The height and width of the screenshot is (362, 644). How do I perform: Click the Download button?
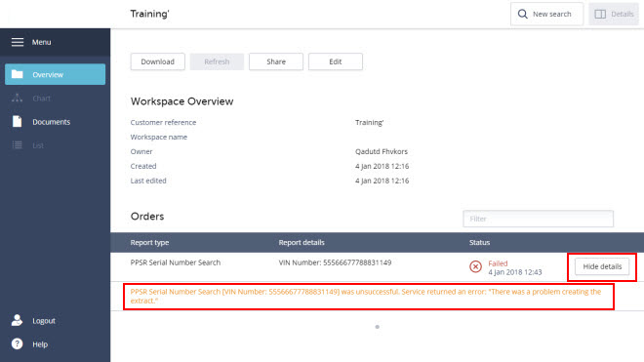(158, 61)
